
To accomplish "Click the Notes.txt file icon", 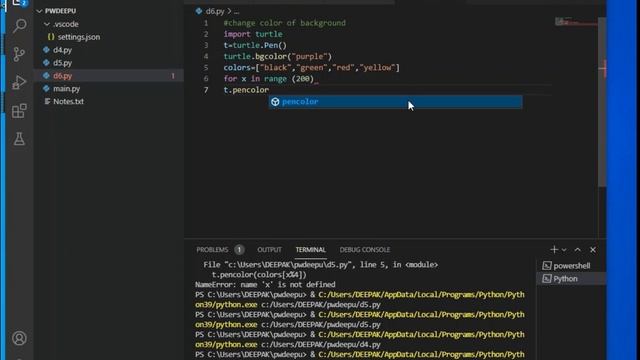I will [x=47, y=101].
